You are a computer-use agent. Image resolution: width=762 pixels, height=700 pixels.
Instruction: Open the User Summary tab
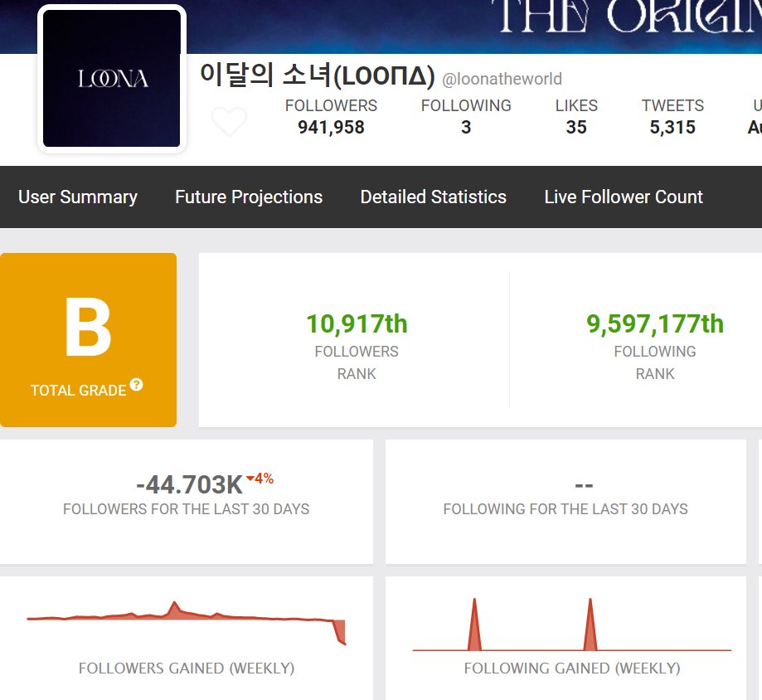(78, 197)
